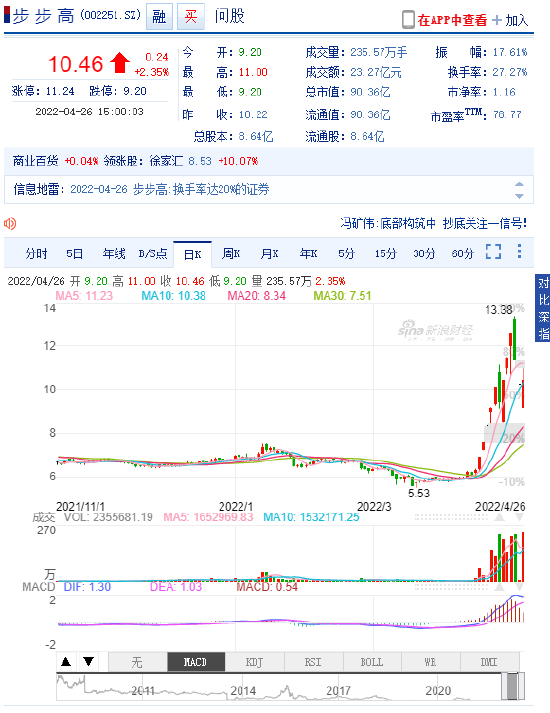550x713 pixels.
Task: Open the 问股 link
Action: [230, 16]
